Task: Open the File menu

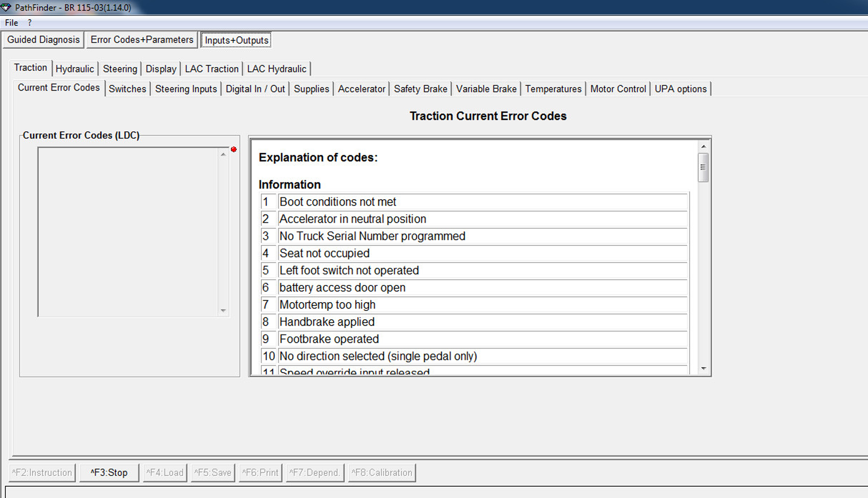Action: (x=11, y=23)
